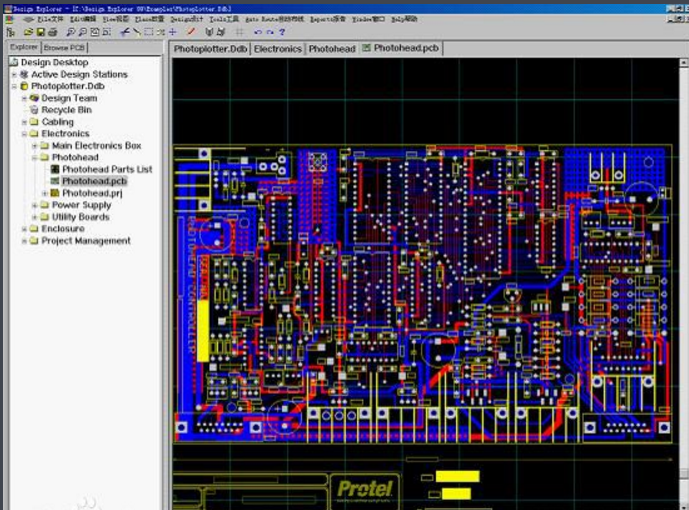
Task: Collapse the Electronics folder
Action: 24,134
